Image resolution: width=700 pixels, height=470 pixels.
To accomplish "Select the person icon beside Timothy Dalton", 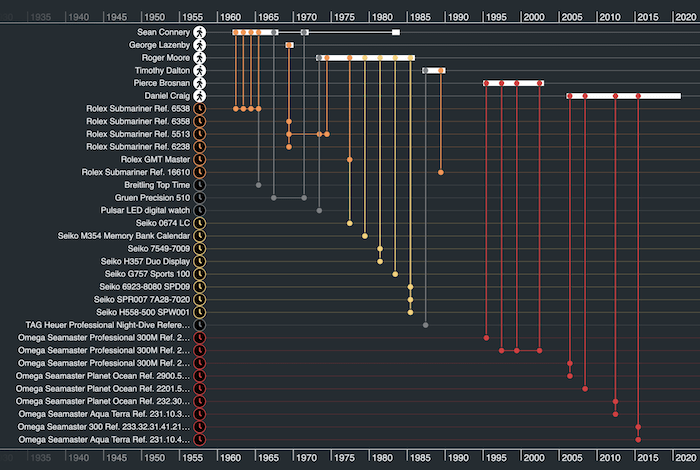I will pos(200,71).
